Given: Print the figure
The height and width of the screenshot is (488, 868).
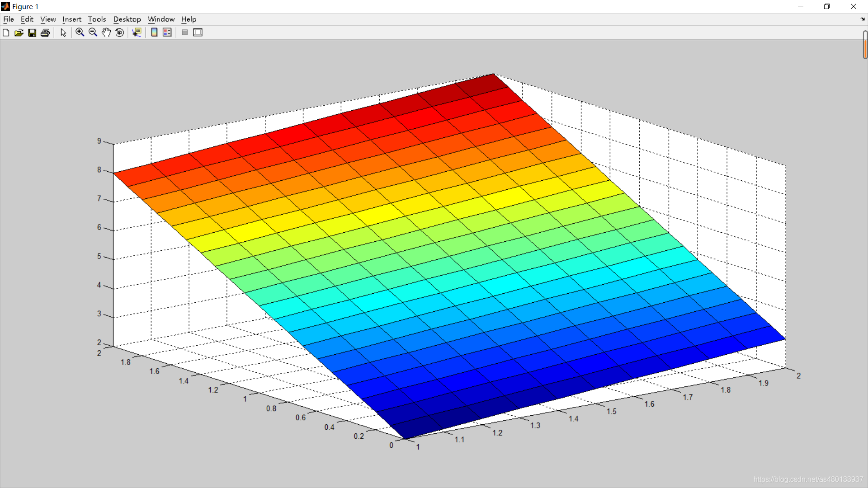Looking at the screenshot, I should [x=45, y=33].
